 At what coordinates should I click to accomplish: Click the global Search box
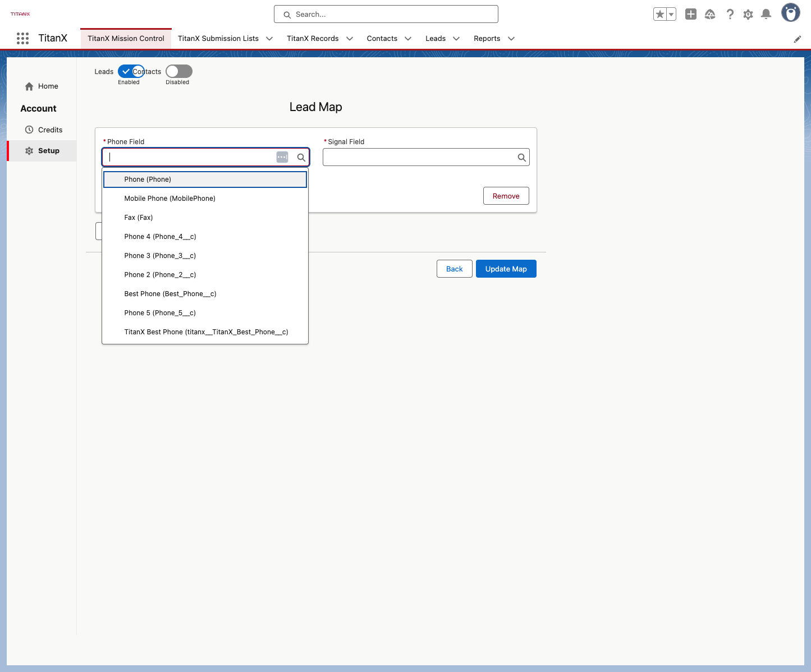point(386,14)
